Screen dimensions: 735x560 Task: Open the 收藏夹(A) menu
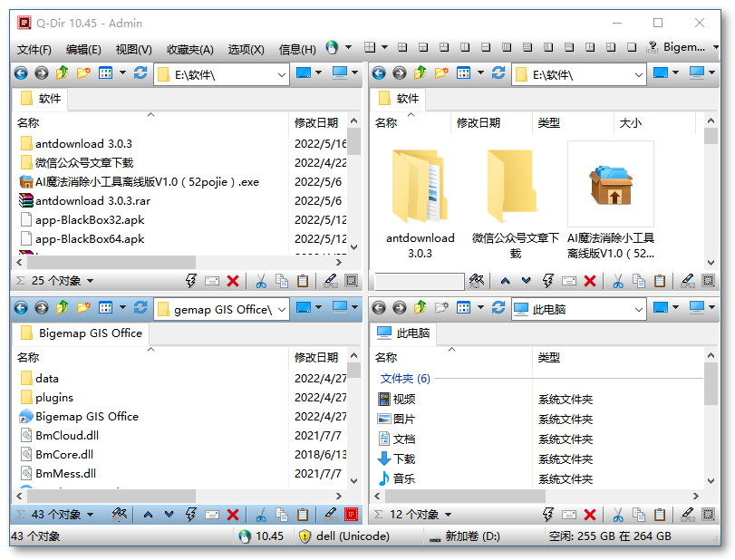tap(189, 49)
